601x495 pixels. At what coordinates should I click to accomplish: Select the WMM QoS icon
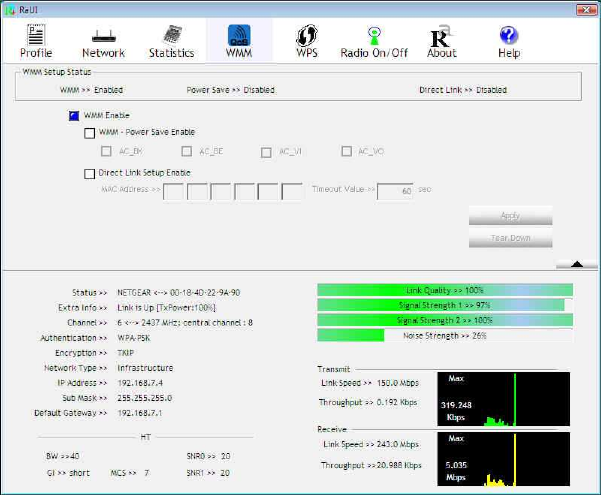(x=239, y=35)
